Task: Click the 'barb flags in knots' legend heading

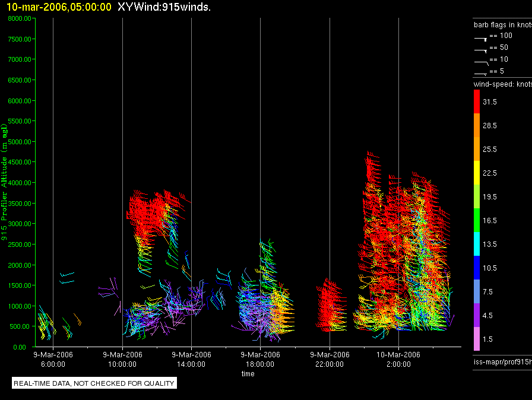Action: [x=503, y=25]
